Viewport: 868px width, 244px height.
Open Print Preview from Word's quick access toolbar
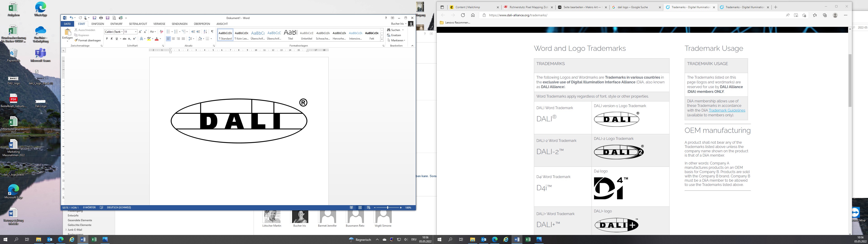(x=114, y=18)
